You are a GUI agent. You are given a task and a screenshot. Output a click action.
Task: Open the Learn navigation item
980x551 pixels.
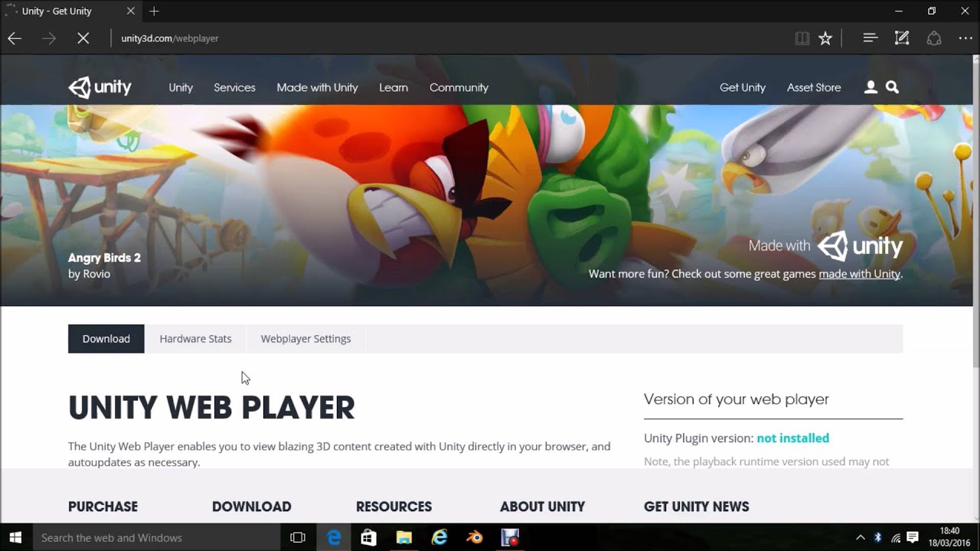pyautogui.click(x=394, y=87)
